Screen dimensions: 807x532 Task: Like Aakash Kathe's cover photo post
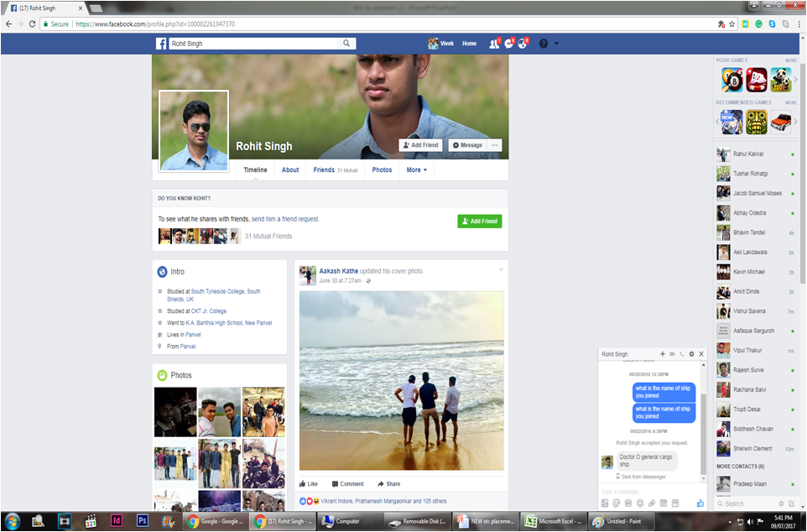click(309, 484)
